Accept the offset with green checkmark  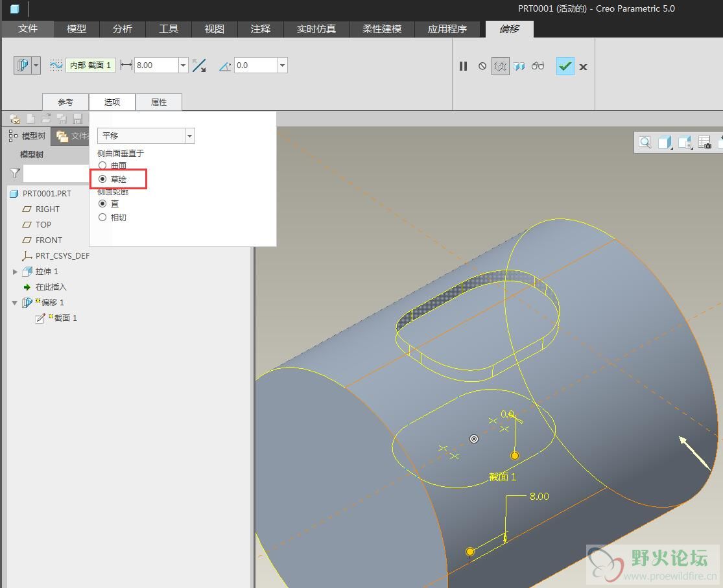pyautogui.click(x=565, y=66)
